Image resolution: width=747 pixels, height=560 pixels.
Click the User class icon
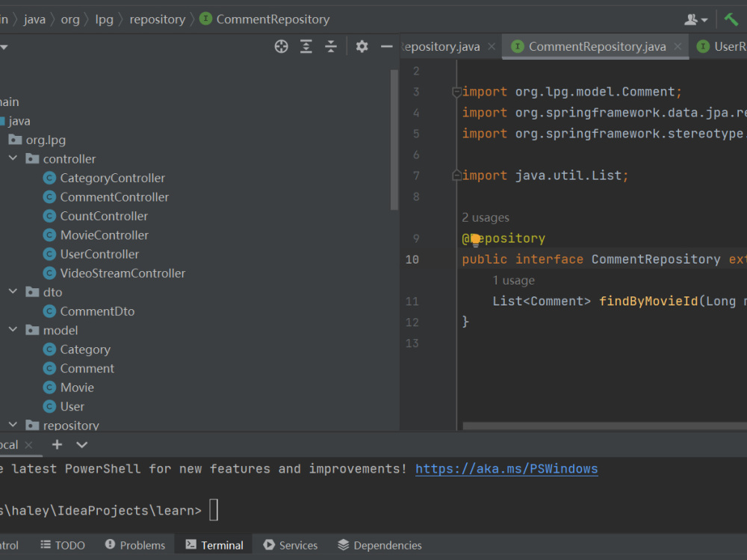click(49, 407)
